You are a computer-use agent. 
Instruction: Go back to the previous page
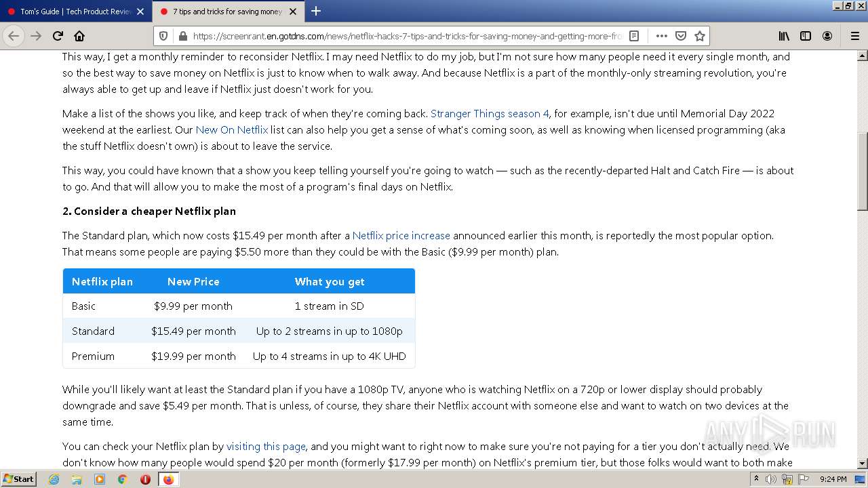point(14,36)
